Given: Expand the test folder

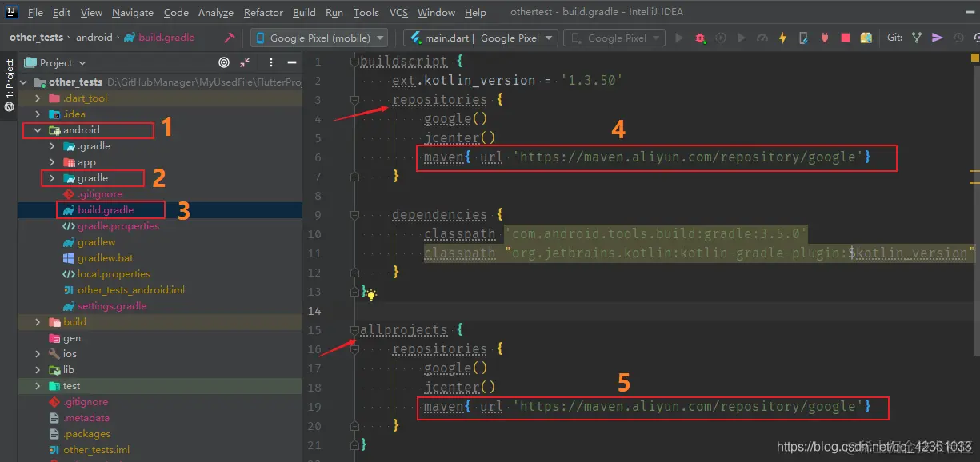Looking at the screenshot, I should (x=38, y=386).
